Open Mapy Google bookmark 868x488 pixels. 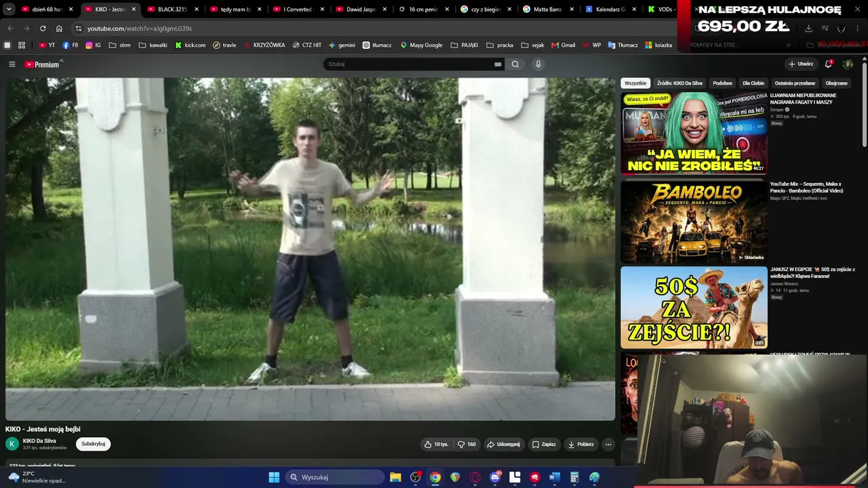(421, 45)
